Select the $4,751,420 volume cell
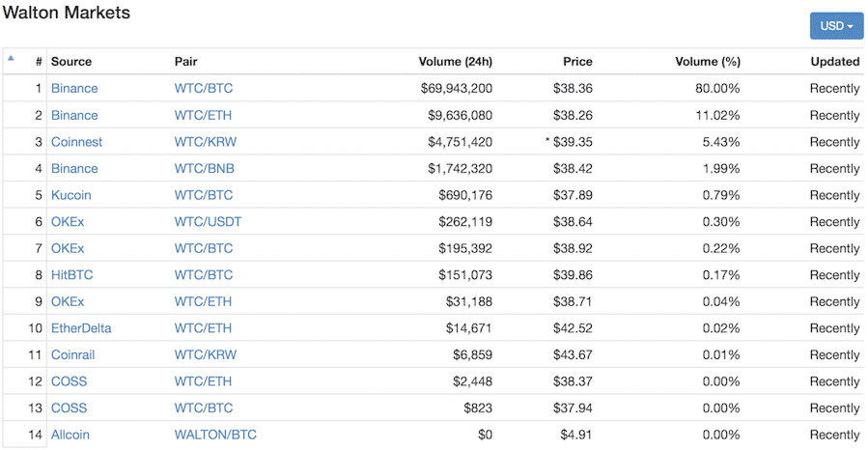The width and height of the screenshot is (868, 450). pos(460,142)
